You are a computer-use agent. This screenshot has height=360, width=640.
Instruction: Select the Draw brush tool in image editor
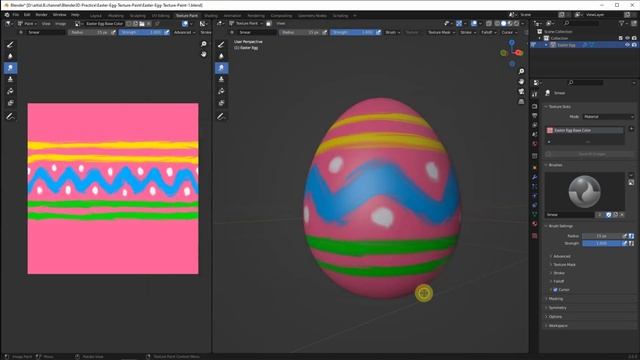click(10, 44)
